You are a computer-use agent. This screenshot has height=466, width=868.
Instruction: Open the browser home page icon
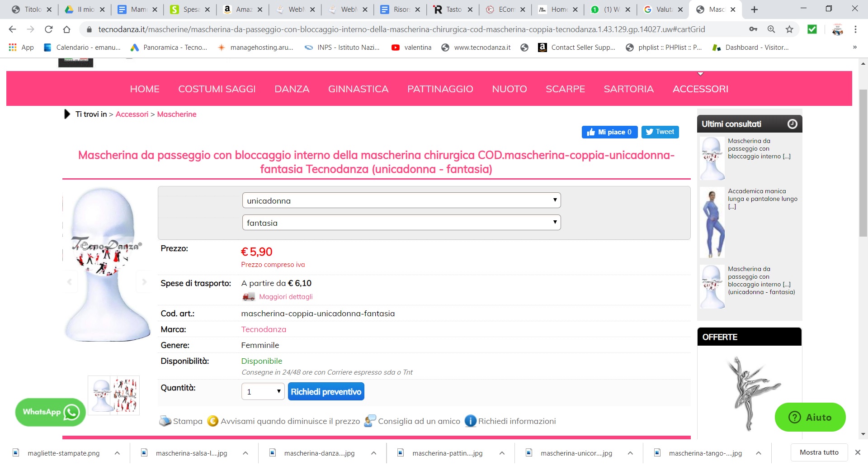point(66,29)
